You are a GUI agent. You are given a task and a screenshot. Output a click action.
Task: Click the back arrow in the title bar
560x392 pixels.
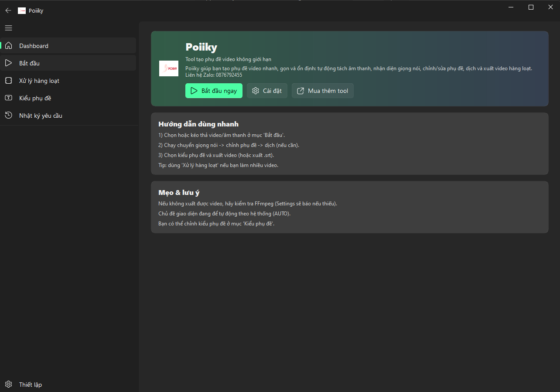[8, 10]
